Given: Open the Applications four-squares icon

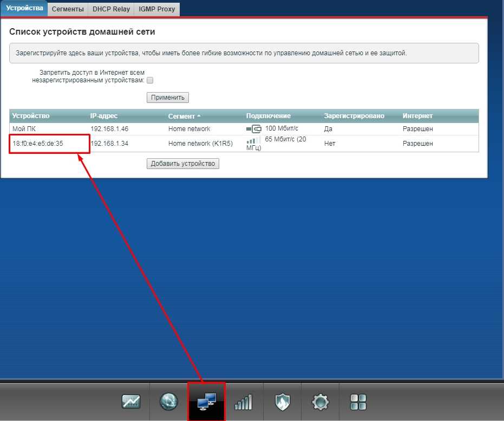Looking at the screenshot, I should [358, 401].
